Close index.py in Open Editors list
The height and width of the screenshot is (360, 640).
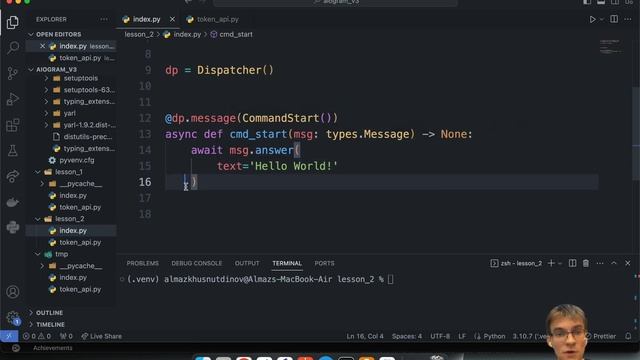(x=42, y=46)
